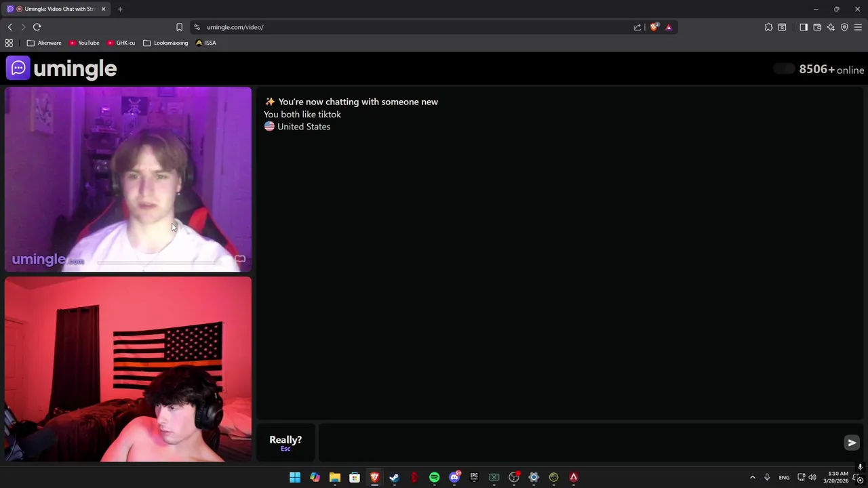
Task: Open site settings icon beside the URL
Action: [197, 27]
